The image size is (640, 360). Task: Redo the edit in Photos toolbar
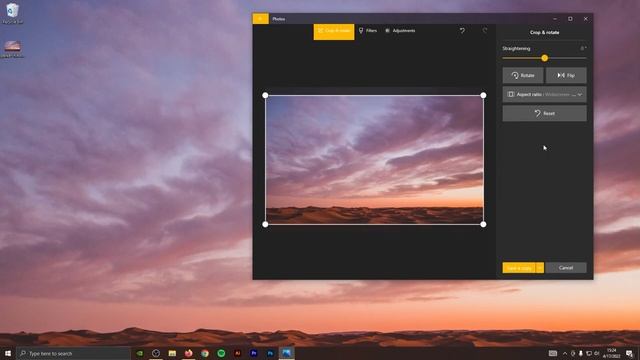coord(484,31)
